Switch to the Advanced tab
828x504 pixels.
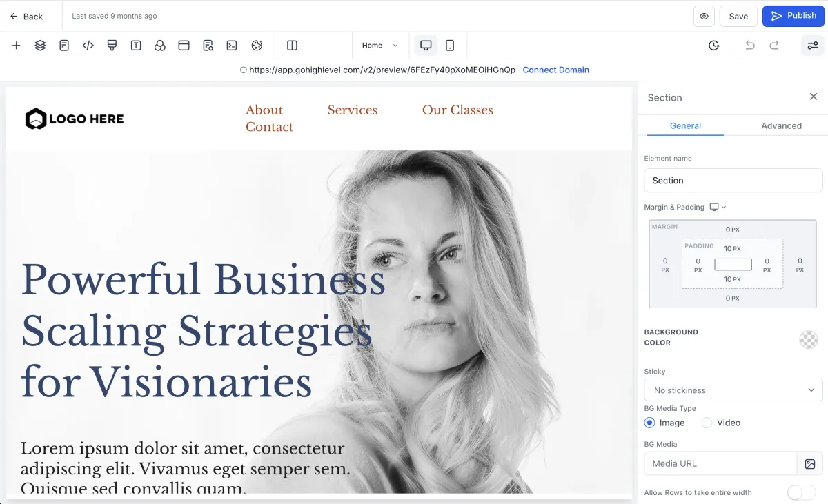781,125
